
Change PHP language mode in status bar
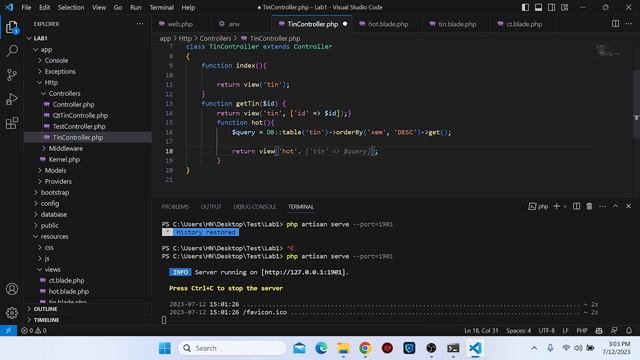click(582, 331)
